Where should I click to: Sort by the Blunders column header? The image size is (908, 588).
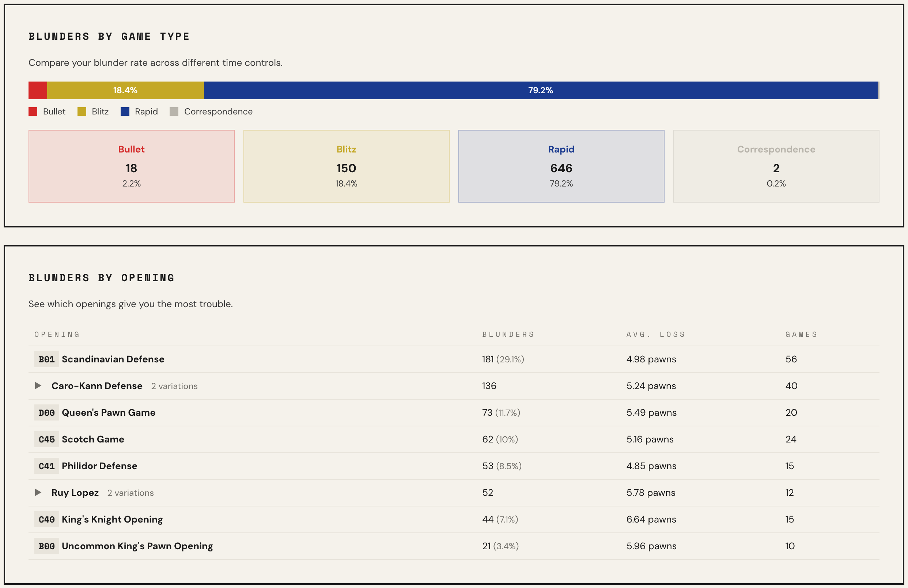(x=508, y=334)
